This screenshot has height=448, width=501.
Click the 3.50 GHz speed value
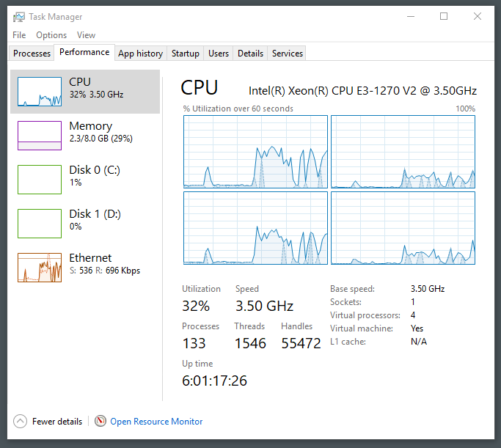tap(264, 306)
